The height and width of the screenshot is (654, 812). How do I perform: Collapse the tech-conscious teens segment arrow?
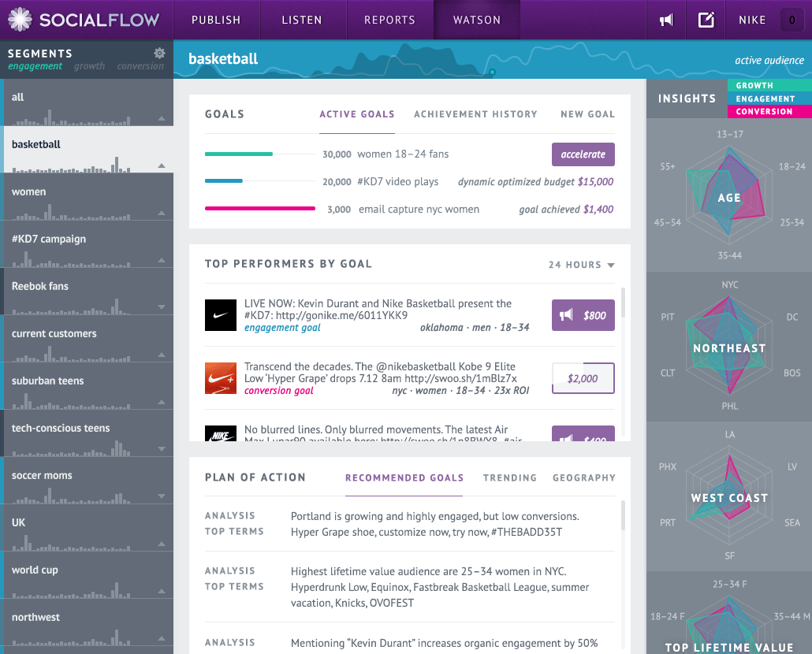pos(162,449)
